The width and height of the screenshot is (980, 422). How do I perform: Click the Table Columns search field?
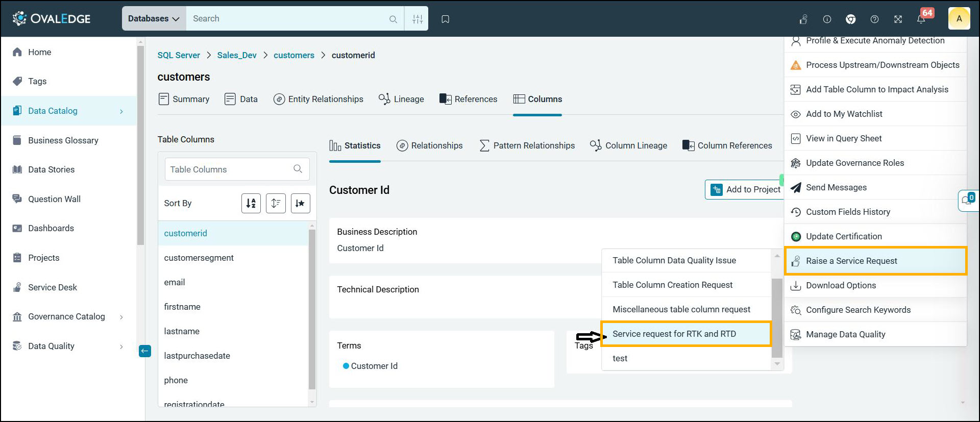click(230, 169)
